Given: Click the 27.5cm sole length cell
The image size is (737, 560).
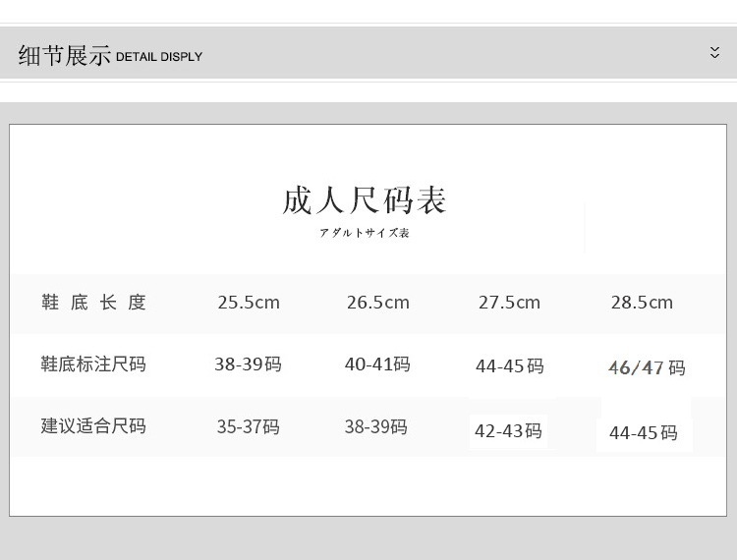Looking at the screenshot, I should [509, 303].
